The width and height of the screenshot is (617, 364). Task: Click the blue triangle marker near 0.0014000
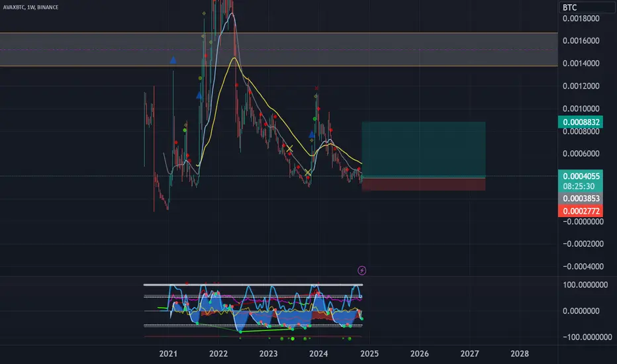click(173, 60)
